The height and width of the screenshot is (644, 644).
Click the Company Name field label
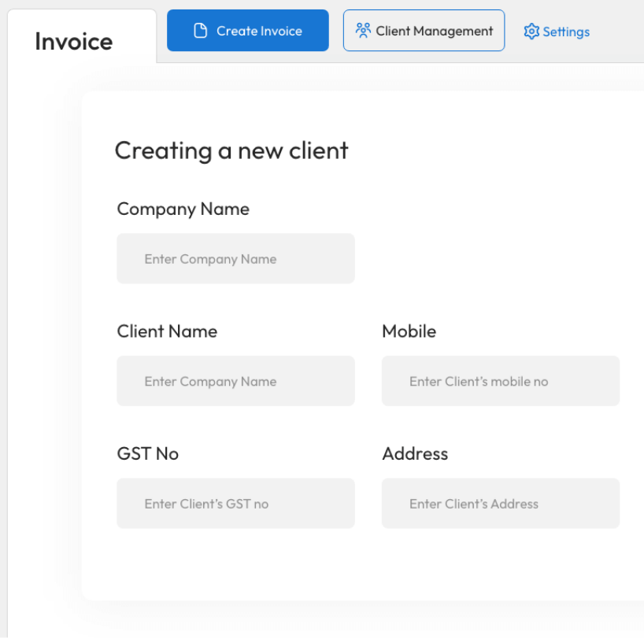183,209
